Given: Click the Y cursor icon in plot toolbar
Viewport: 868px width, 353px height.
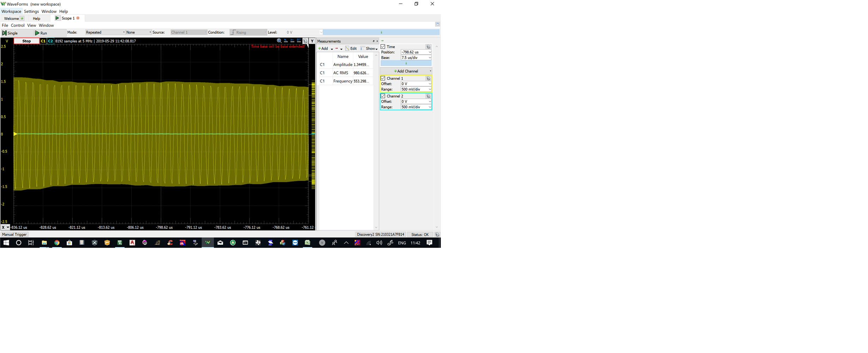Looking at the screenshot, I should click(299, 41).
